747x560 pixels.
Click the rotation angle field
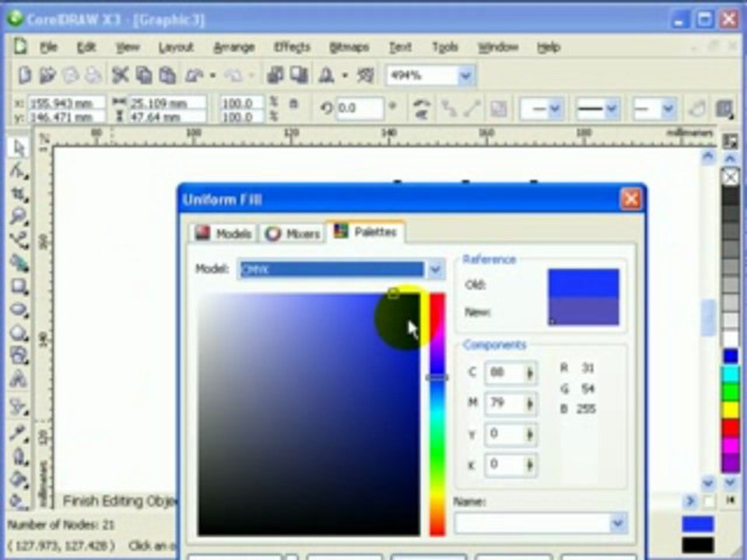(359, 109)
